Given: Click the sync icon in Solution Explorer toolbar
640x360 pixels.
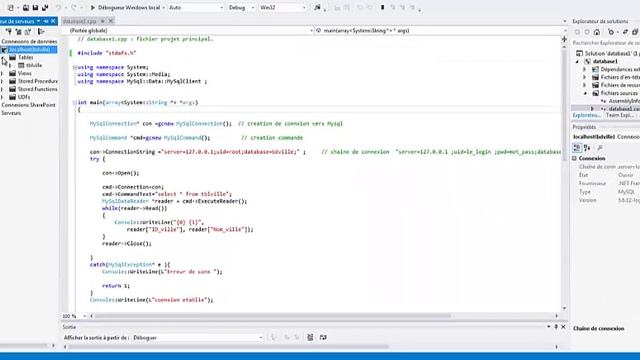Looking at the screenshot, I should tap(625, 32).
